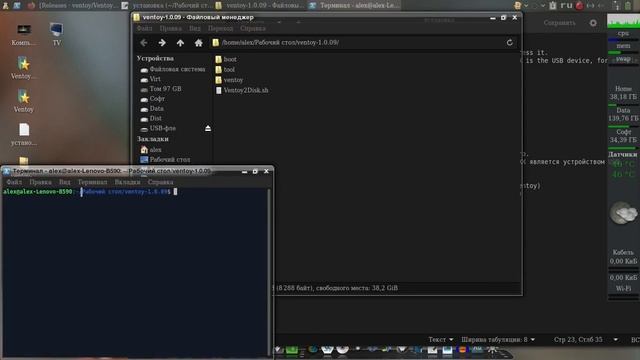Open the Computer desktop icon
The width and height of the screenshot is (640, 360).
click(23, 35)
